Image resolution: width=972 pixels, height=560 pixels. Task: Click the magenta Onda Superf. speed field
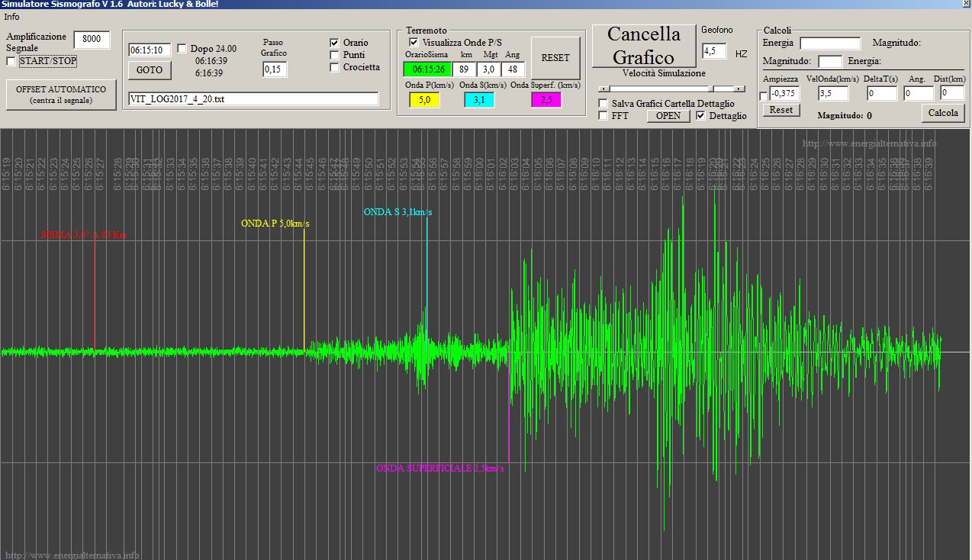click(546, 100)
